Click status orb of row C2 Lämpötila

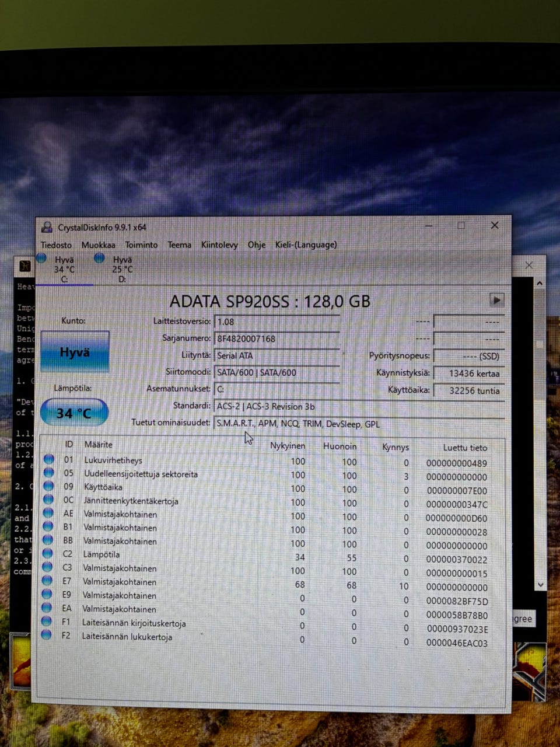tap(48, 553)
